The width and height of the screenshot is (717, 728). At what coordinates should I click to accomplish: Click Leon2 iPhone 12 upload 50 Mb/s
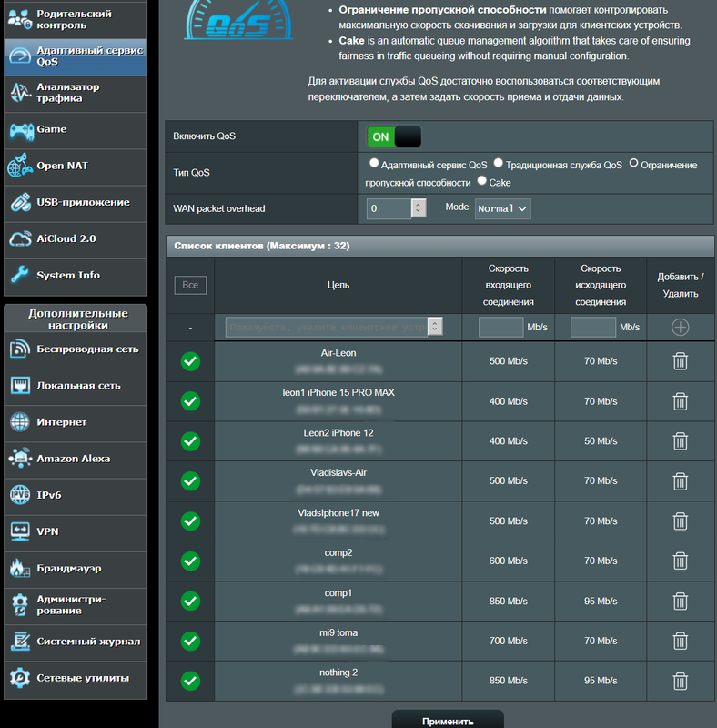(x=601, y=441)
